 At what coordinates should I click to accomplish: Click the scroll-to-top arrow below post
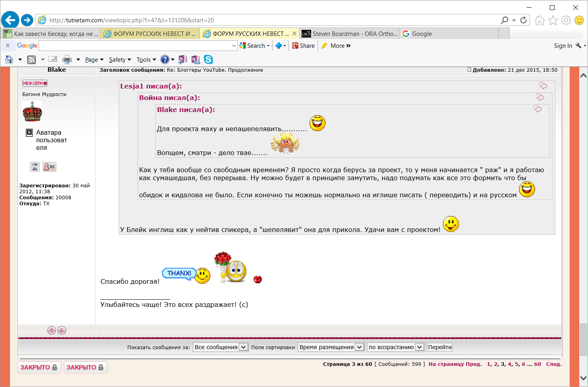tap(51, 330)
